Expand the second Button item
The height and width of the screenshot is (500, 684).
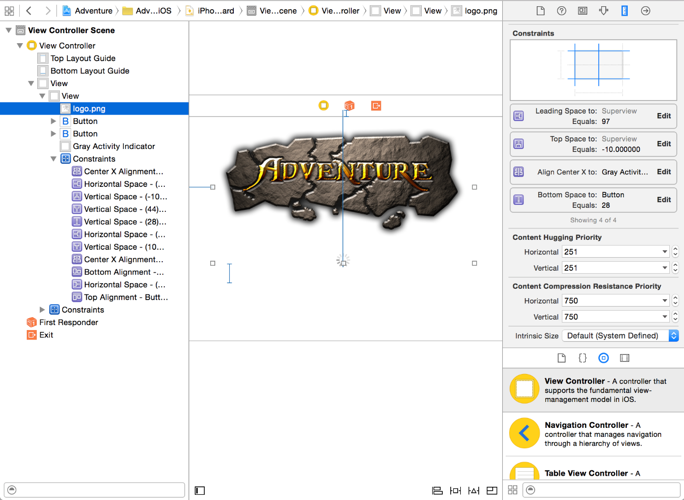[53, 134]
